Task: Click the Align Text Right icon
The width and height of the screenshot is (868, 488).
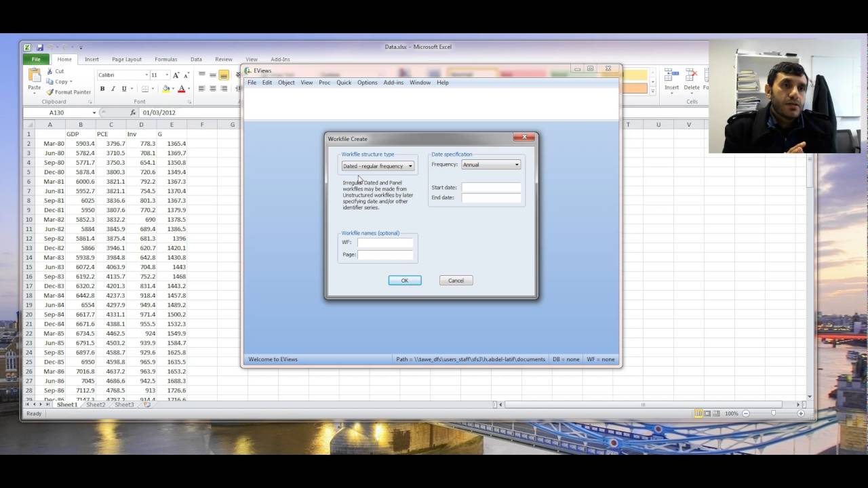Action: click(224, 89)
